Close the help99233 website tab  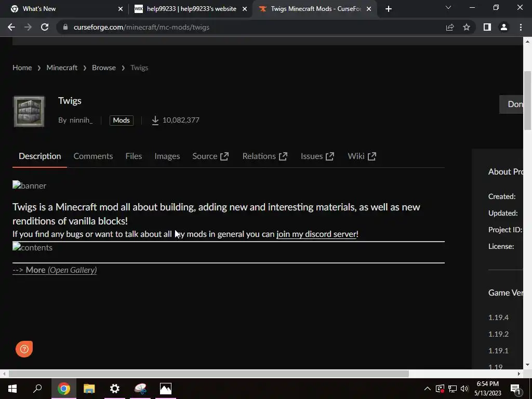click(245, 9)
